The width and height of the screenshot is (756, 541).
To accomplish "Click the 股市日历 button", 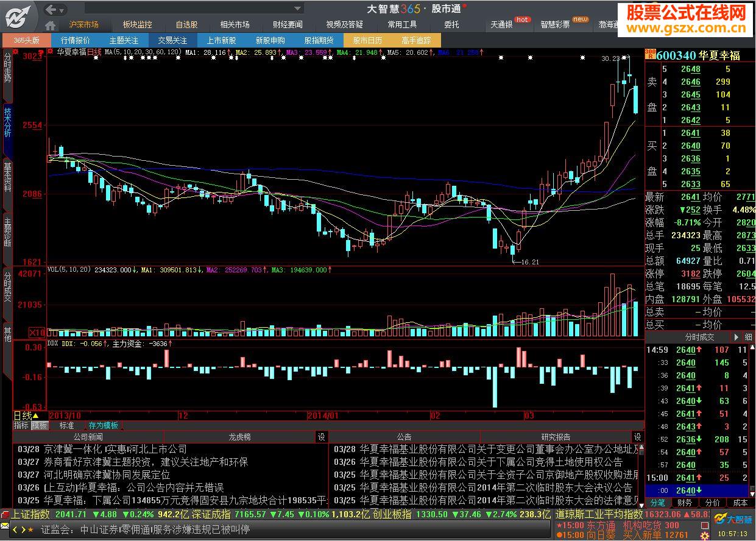I will coord(368,41).
